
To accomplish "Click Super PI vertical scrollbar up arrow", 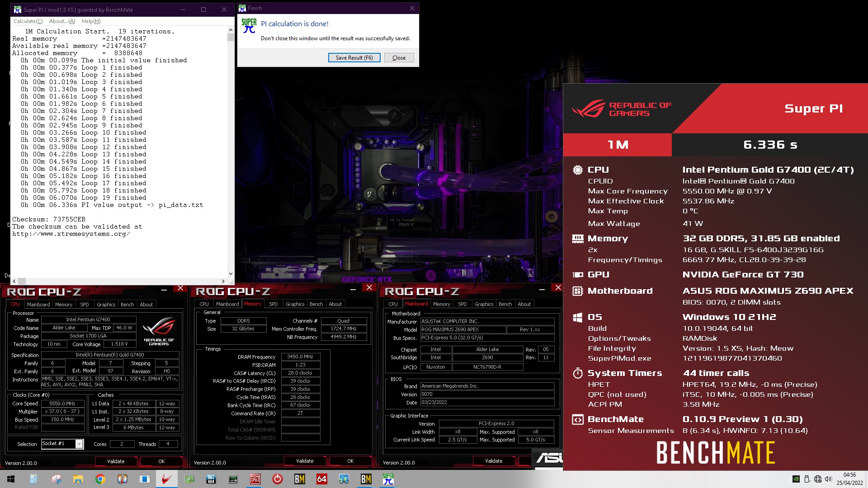I will (x=231, y=30).
